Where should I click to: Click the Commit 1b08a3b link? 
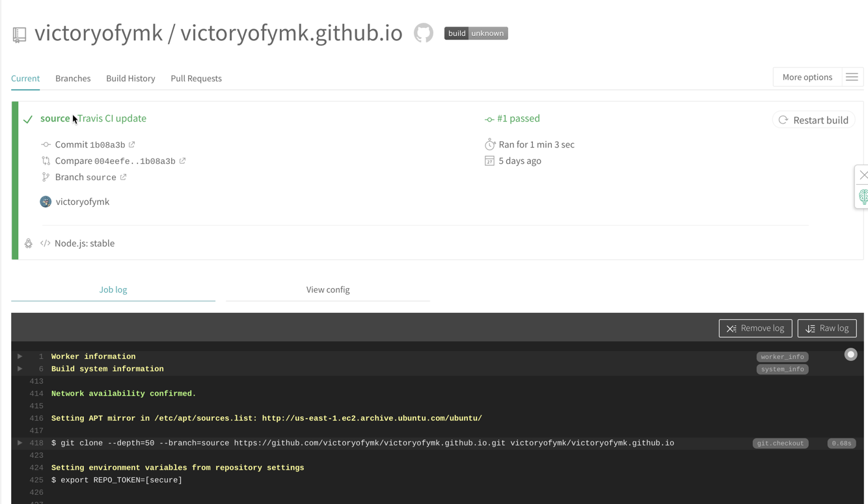(90, 144)
